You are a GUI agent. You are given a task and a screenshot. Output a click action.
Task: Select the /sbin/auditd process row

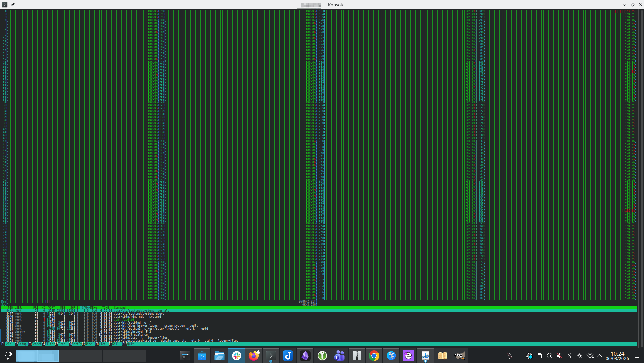[319, 320]
